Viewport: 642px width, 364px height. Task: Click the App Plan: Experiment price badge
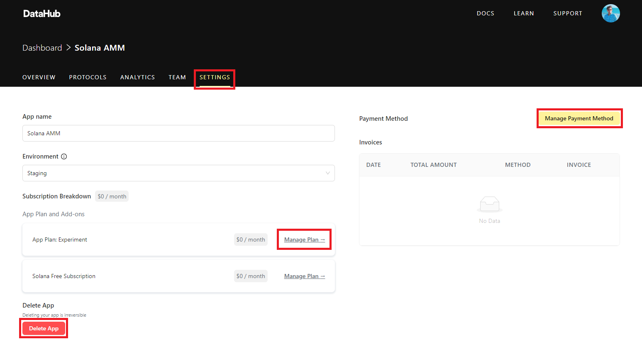pos(251,239)
